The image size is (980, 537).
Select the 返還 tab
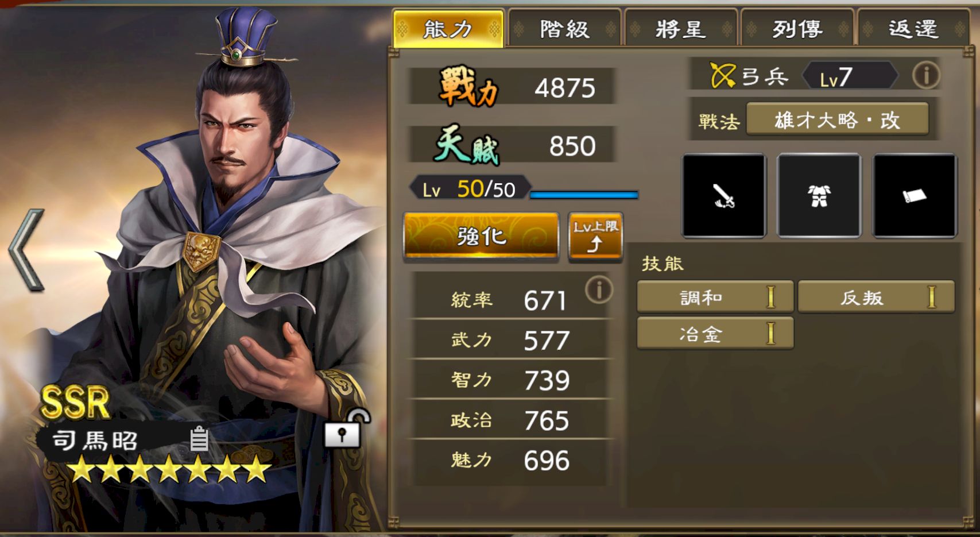coord(913,28)
